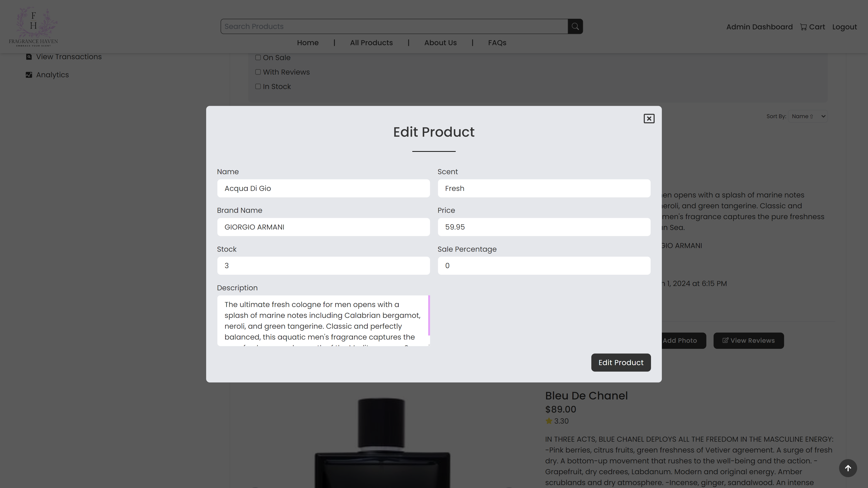This screenshot has height=488, width=868.
Task: Open View Transactions in sidebar
Action: point(69,56)
